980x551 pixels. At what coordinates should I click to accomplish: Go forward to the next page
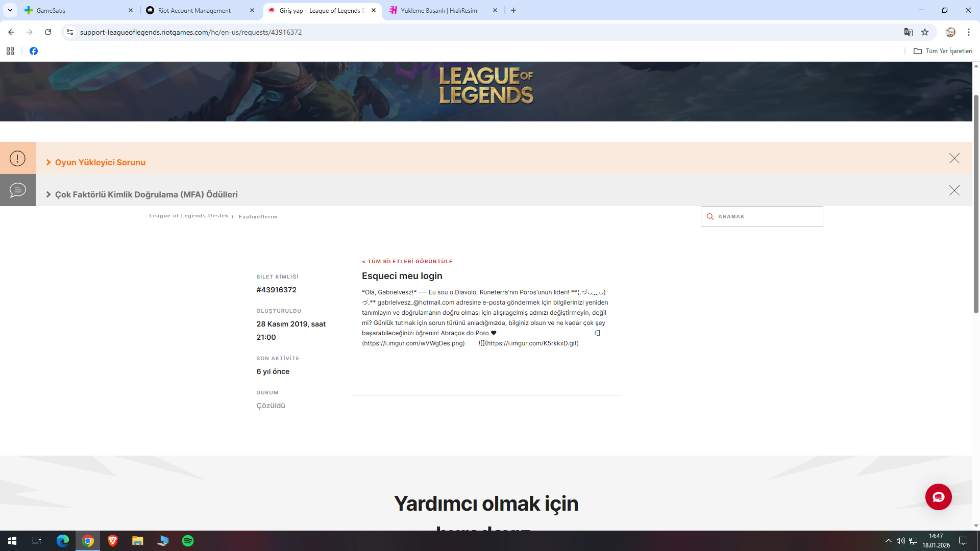tap(30, 32)
